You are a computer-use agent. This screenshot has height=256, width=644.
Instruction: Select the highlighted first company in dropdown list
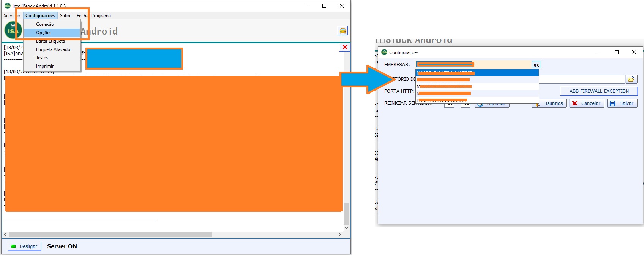pyautogui.click(x=477, y=73)
